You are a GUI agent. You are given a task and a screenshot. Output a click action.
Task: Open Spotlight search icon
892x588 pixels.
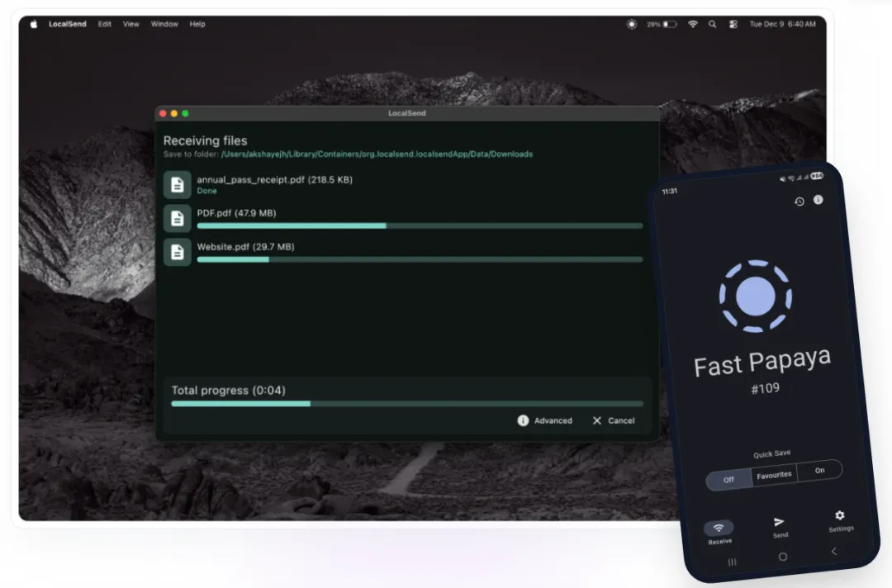pyautogui.click(x=712, y=24)
